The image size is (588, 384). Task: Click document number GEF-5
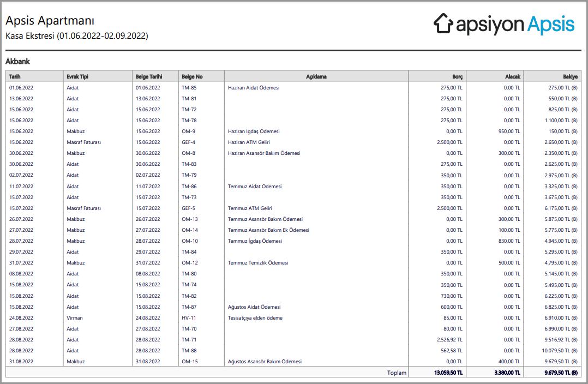coord(188,208)
